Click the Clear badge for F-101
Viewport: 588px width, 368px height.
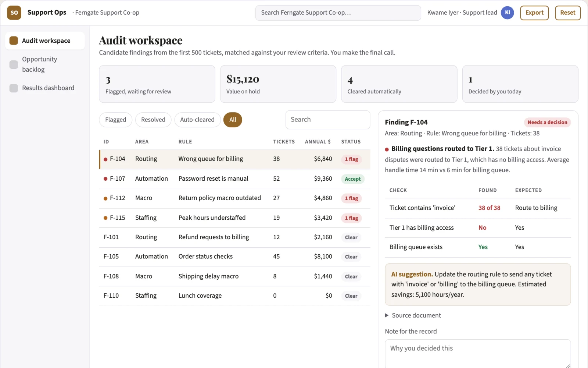coord(351,238)
